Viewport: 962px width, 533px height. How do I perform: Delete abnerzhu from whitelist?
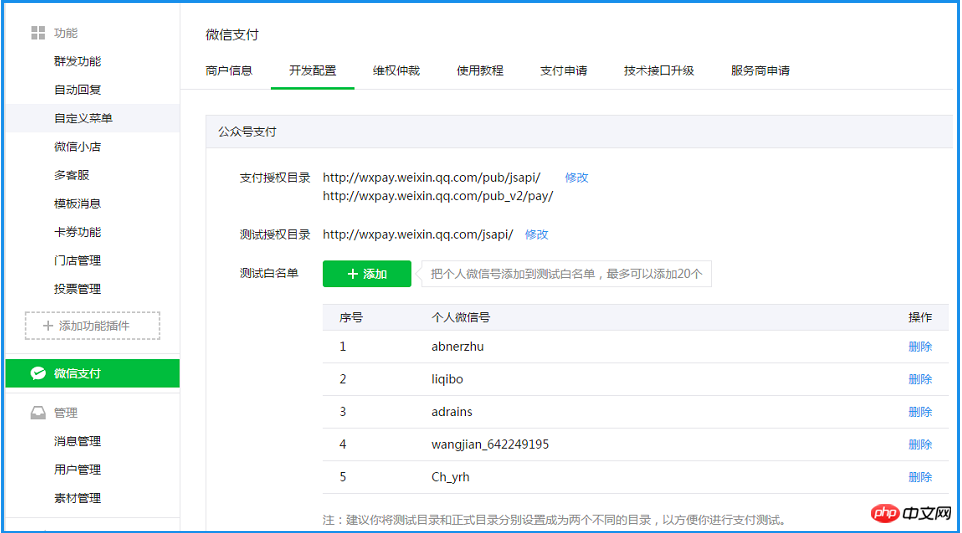[x=920, y=347]
